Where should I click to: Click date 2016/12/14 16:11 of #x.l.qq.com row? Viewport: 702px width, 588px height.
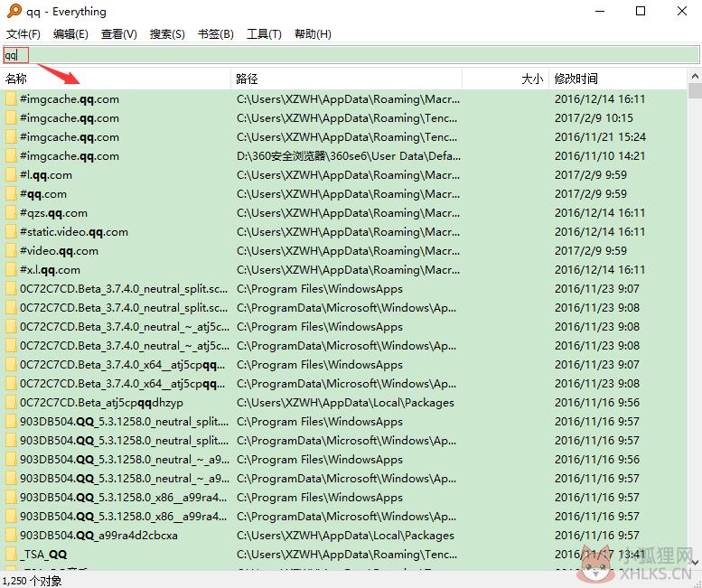[x=600, y=270]
